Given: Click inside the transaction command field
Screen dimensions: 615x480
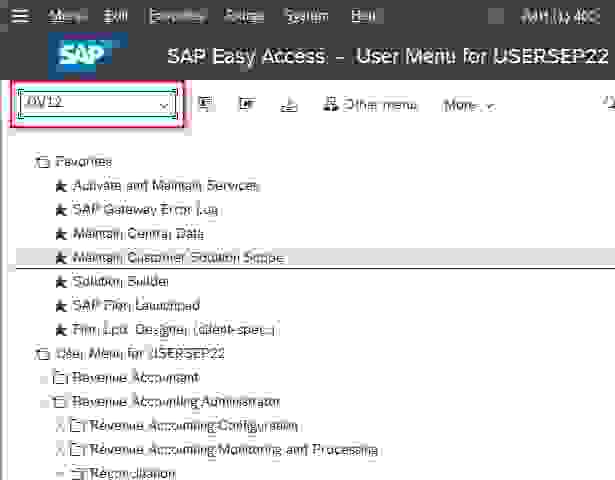Looking at the screenshot, I should click(88, 105).
